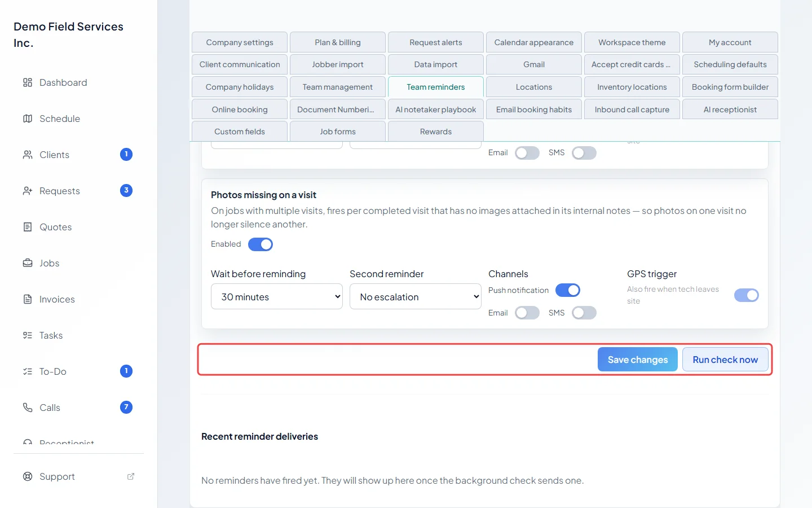Screen dimensions: 812x508
Task: Click the Invoices file icon
Action: pos(28,299)
